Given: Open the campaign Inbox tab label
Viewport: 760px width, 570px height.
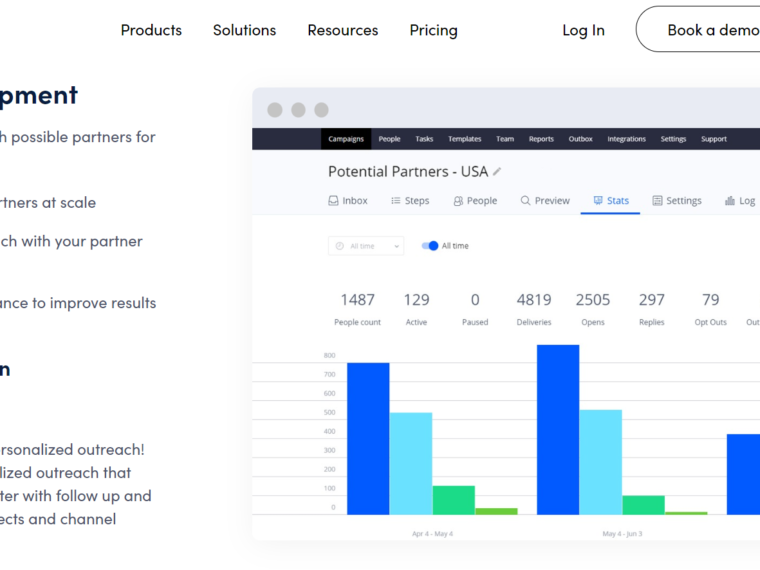Looking at the screenshot, I should click(x=355, y=201).
